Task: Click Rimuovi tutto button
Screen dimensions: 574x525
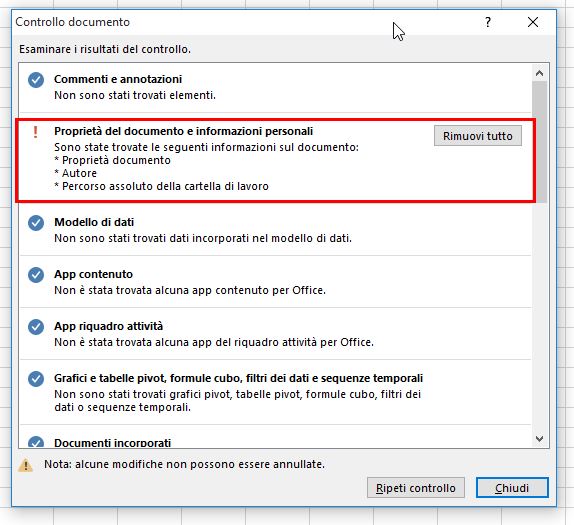Action: (x=478, y=136)
